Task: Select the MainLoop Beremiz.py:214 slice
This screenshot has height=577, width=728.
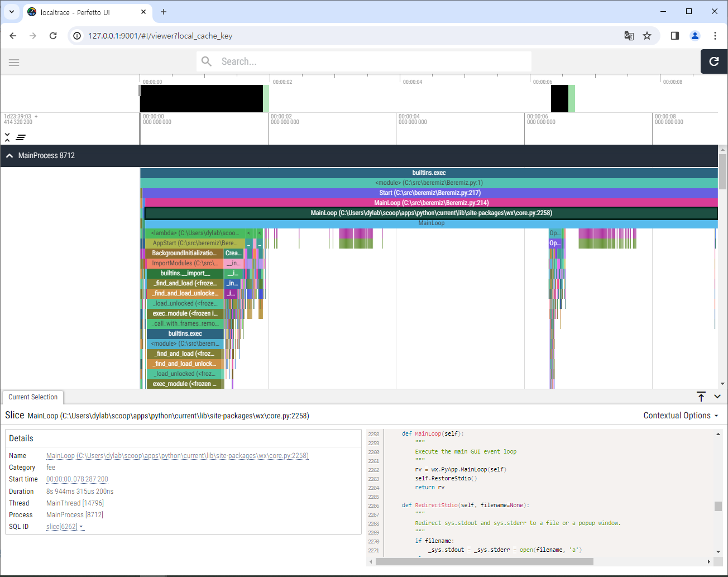Action: (x=431, y=203)
